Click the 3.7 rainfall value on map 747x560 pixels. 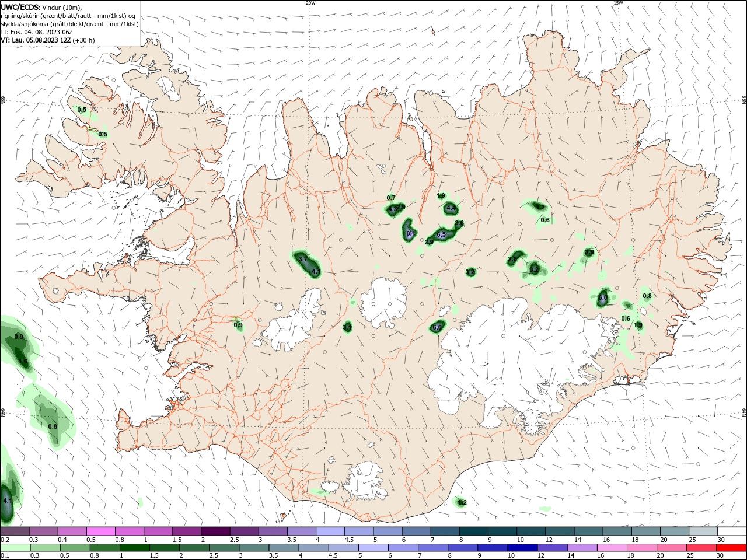[x=302, y=258]
